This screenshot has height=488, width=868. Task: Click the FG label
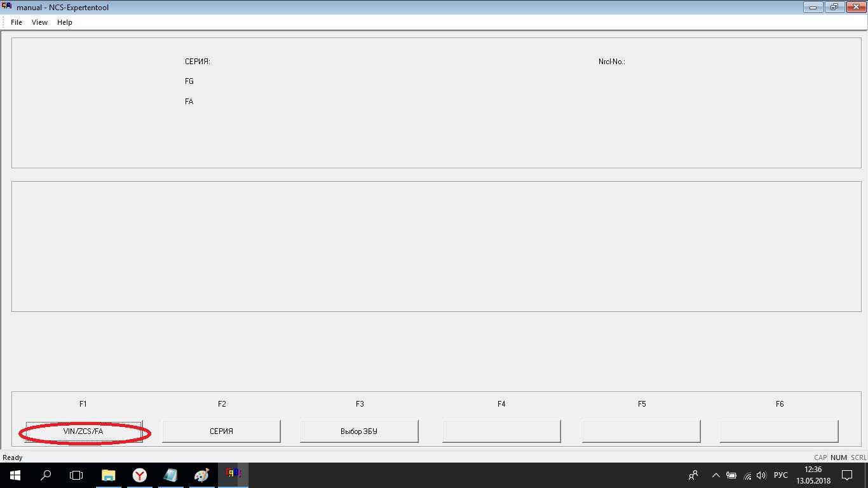click(x=189, y=81)
